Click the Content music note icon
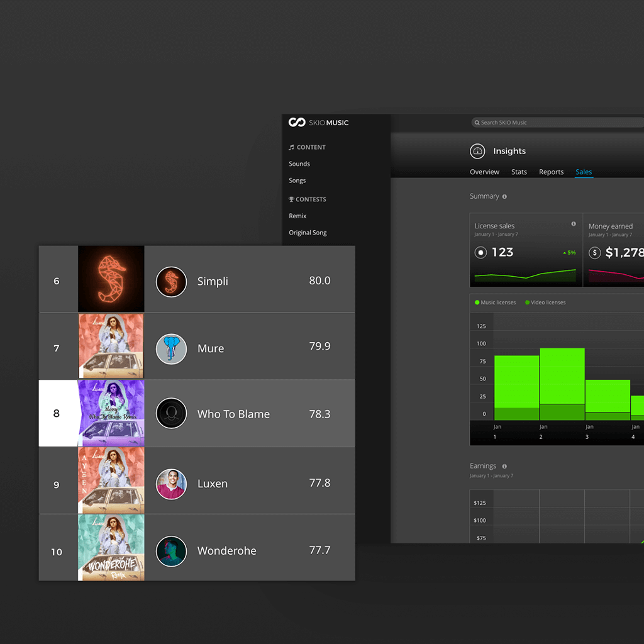 coord(291,147)
